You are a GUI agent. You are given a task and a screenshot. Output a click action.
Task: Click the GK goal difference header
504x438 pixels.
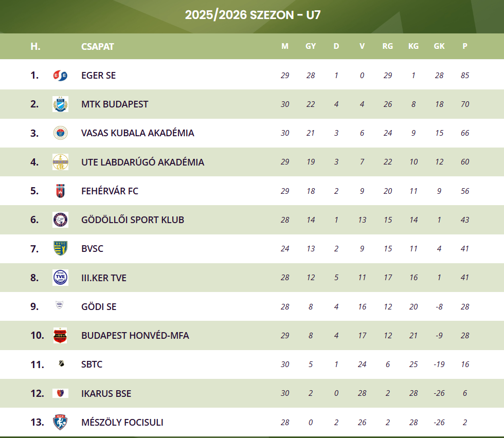tap(439, 46)
